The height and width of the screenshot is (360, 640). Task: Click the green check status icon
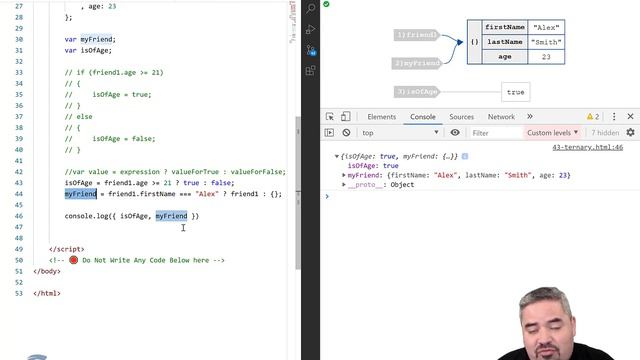pos(326,4)
